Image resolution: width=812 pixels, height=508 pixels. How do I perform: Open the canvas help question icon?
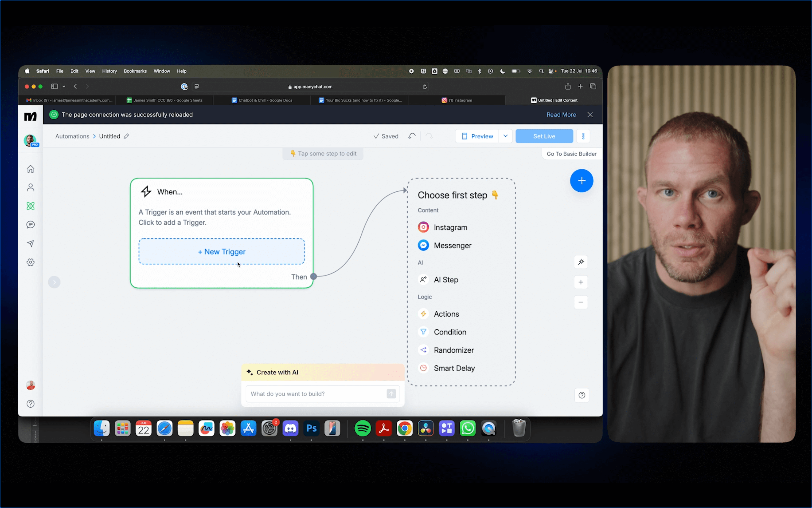[582, 395]
